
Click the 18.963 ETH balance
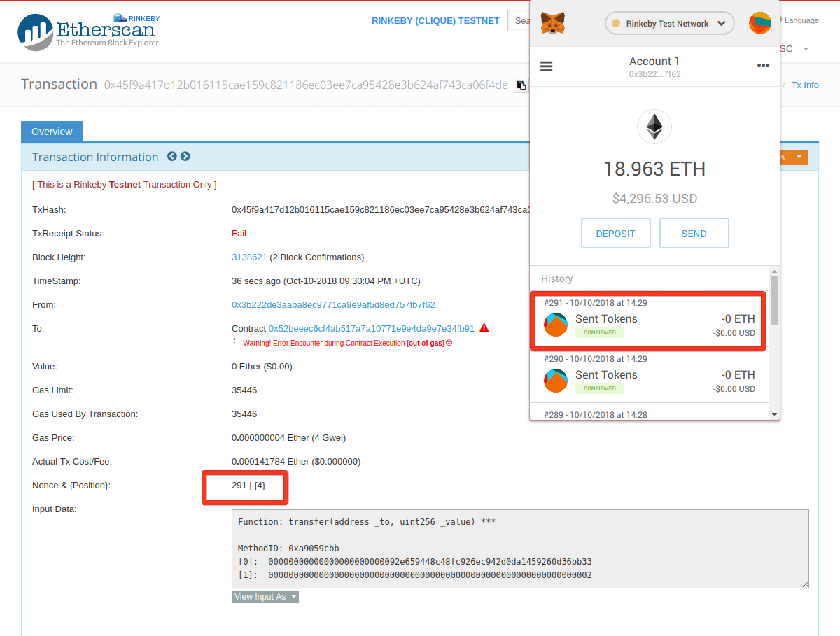click(654, 169)
